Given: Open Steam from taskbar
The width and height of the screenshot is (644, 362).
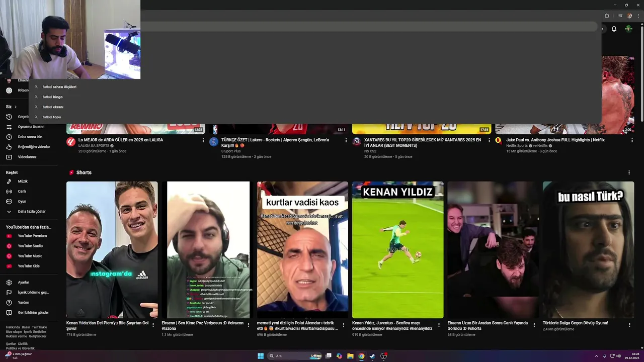Looking at the screenshot, I should [372, 356].
